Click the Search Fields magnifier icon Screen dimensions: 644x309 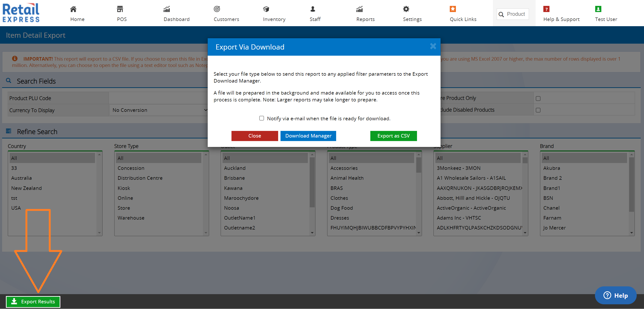tap(8, 81)
